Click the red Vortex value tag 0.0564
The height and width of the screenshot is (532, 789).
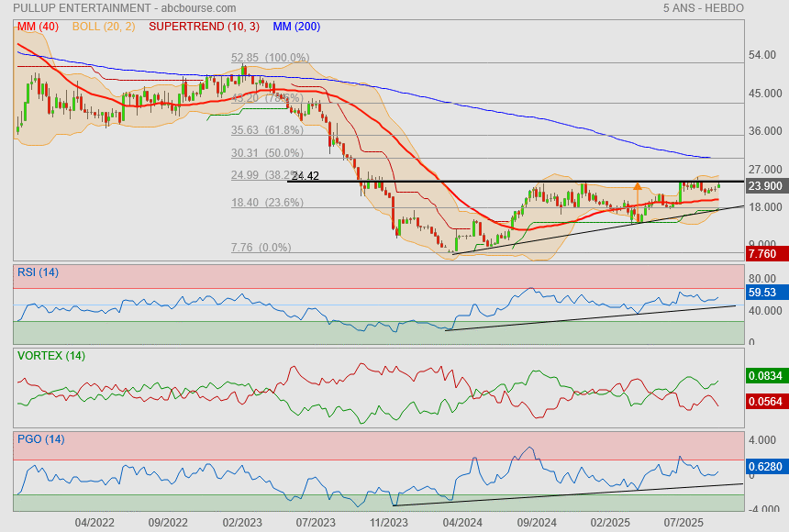tap(765, 401)
